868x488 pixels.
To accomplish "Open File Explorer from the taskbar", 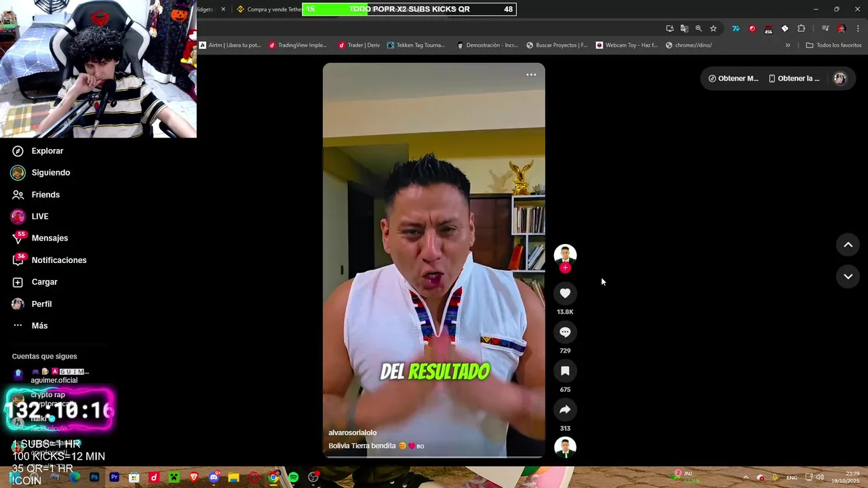I will click(x=234, y=477).
